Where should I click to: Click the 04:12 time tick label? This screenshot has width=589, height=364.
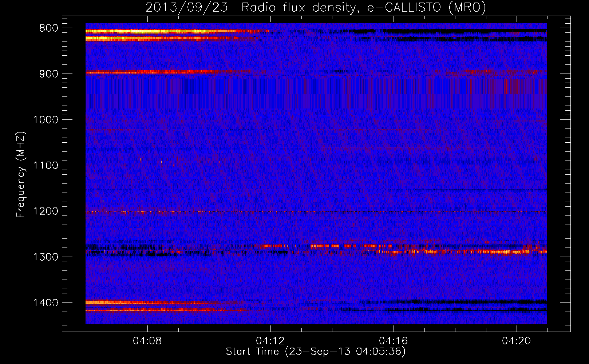coord(270,341)
